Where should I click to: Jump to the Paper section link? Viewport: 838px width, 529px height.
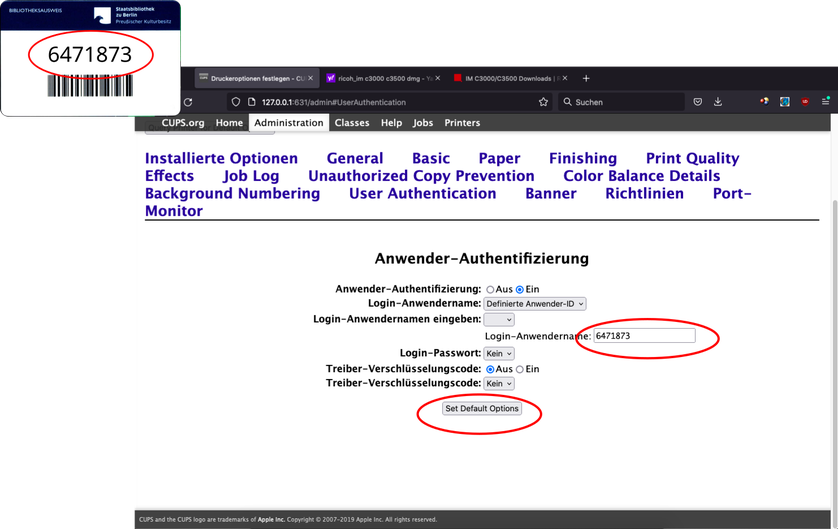pyautogui.click(x=499, y=158)
